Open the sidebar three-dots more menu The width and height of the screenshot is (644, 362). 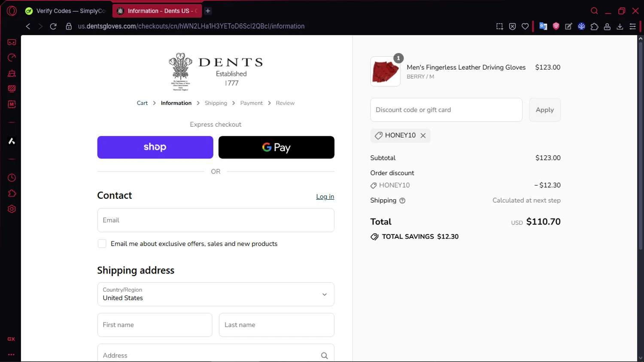coord(11,355)
